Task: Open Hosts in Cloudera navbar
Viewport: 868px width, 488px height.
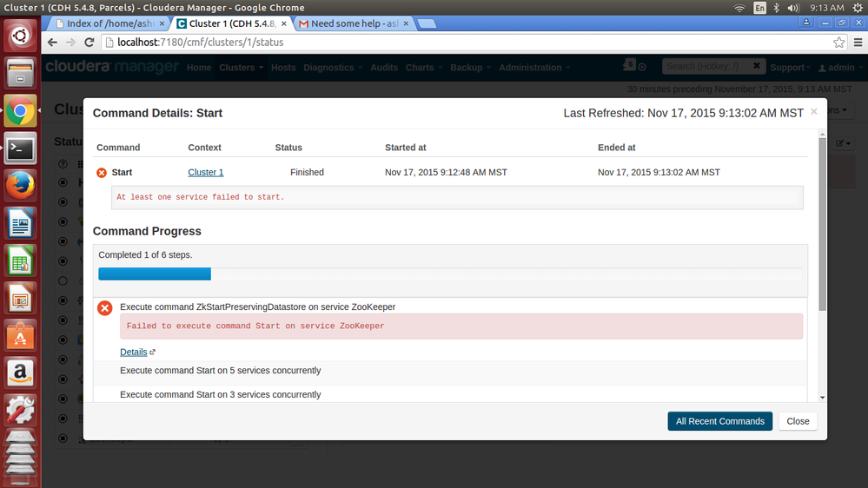Action: tap(283, 68)
